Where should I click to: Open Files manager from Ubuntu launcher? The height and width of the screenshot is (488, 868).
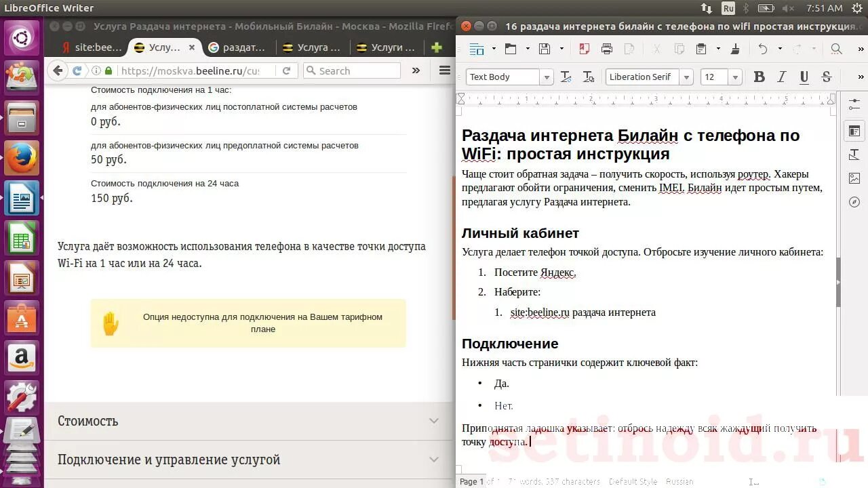[22, 118]
